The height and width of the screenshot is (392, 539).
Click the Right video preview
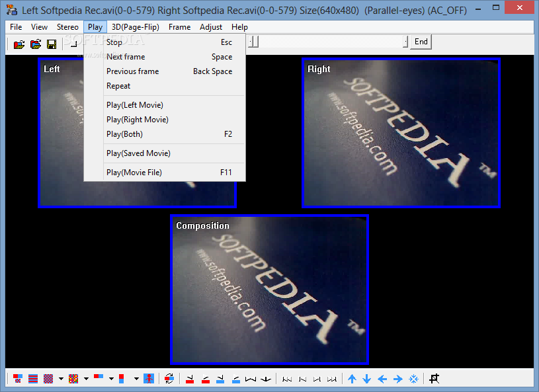click(x=401, y=133)
